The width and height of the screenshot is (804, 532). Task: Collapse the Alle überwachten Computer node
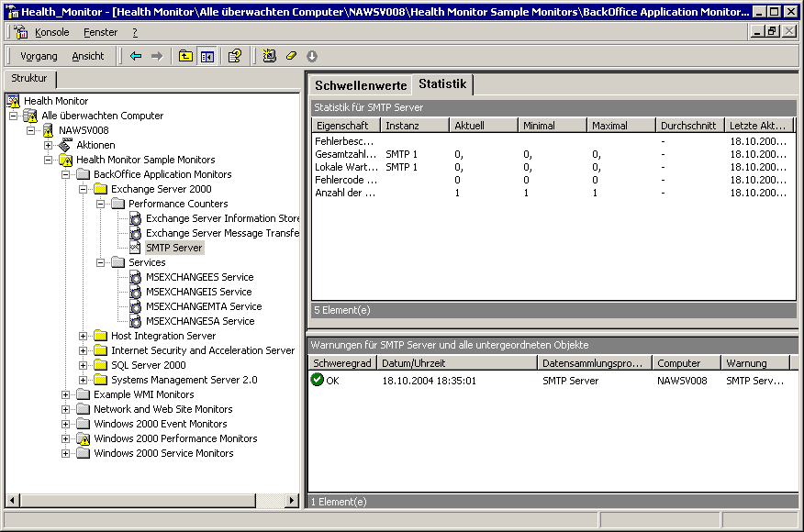pos(14,116)
